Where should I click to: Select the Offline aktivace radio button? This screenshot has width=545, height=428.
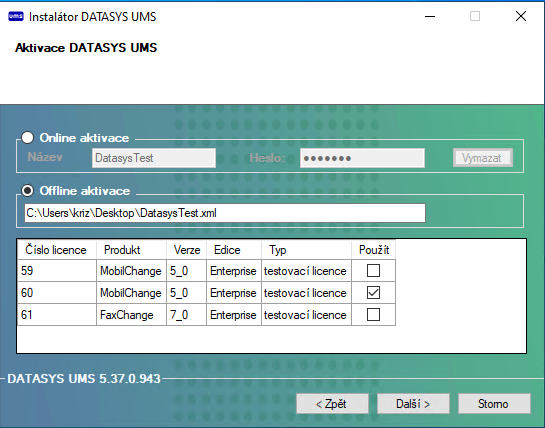pos(27,191)
